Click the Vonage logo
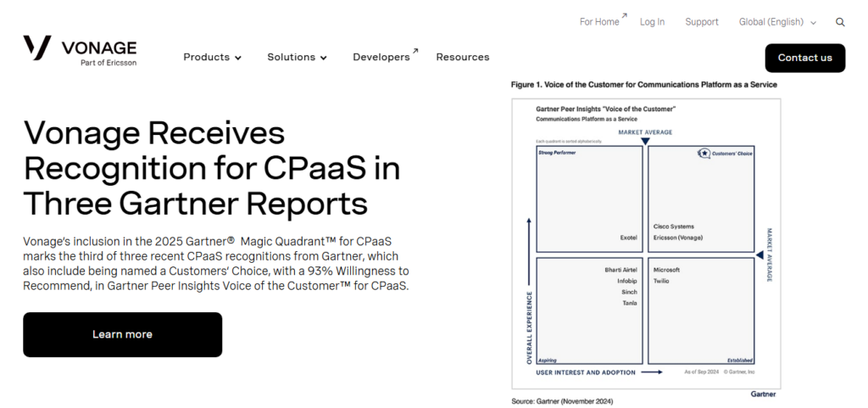868x408 pixels. click(80, 50)
